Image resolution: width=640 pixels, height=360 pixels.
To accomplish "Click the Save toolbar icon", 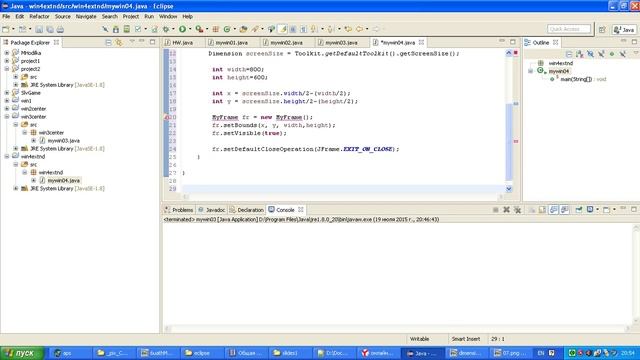I will coord(39,29).
